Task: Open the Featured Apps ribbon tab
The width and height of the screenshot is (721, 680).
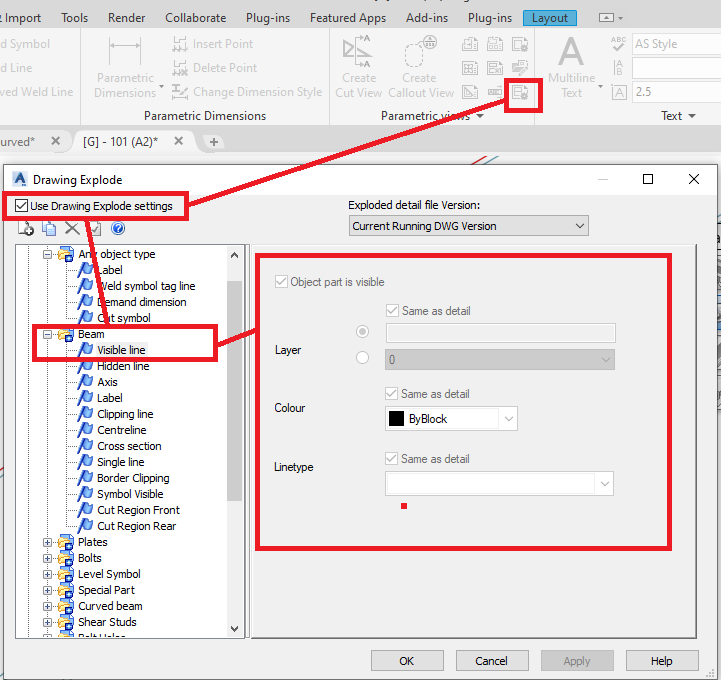Action: 348,18
